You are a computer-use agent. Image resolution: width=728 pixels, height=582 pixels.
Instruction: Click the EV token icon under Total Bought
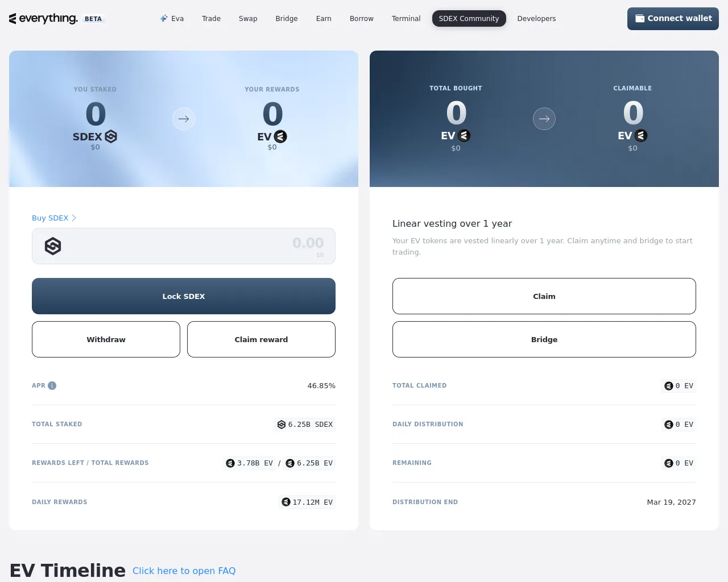464,135
